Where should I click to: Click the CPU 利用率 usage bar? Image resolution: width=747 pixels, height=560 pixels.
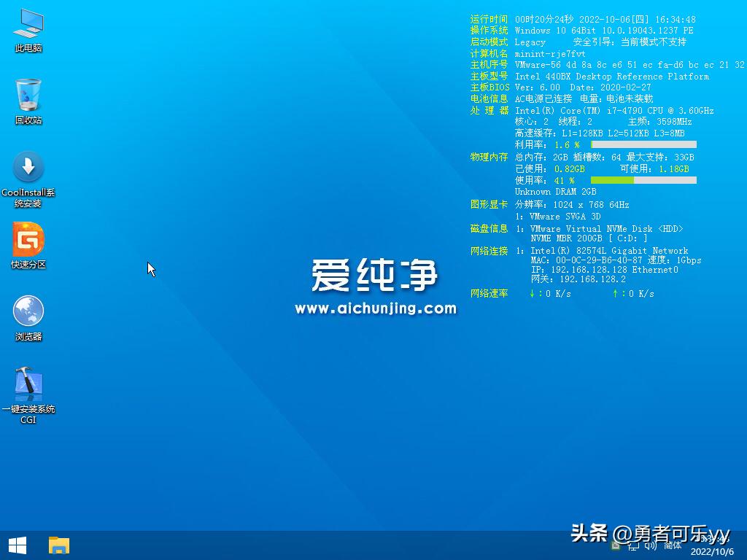(642, 145)
